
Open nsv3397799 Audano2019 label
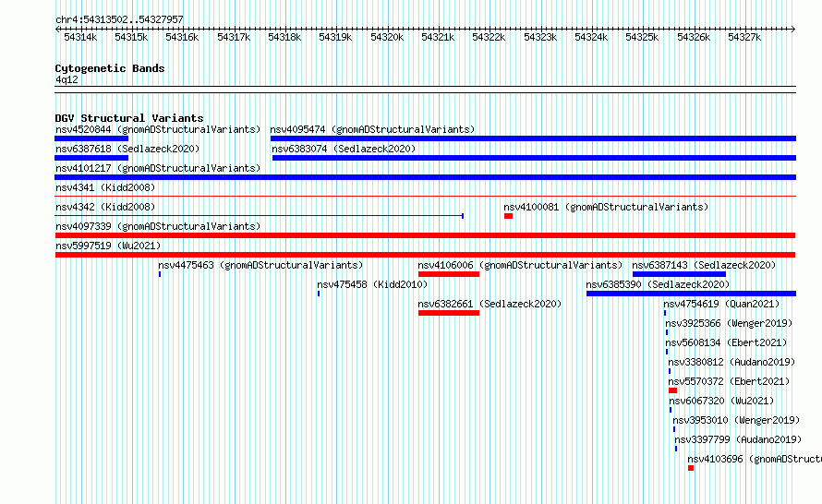click(738, 439)
